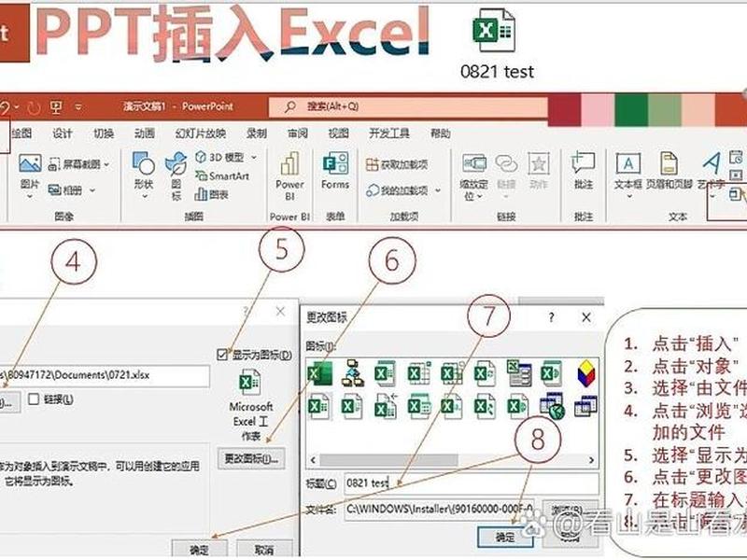Click the 标题(C) field with 0821 test

point(472,483)
